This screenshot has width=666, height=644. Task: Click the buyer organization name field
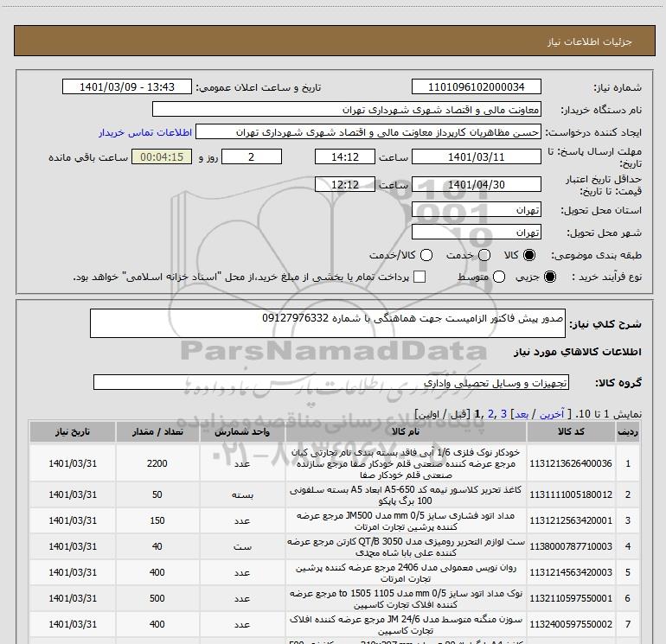(x=347, y=110)
